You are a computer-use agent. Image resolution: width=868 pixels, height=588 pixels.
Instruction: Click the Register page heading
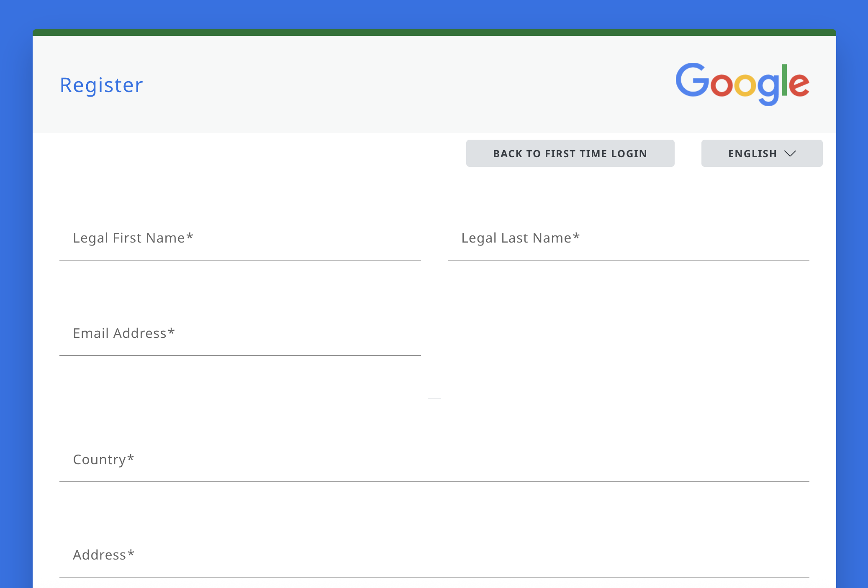click(x=101, y=85)
